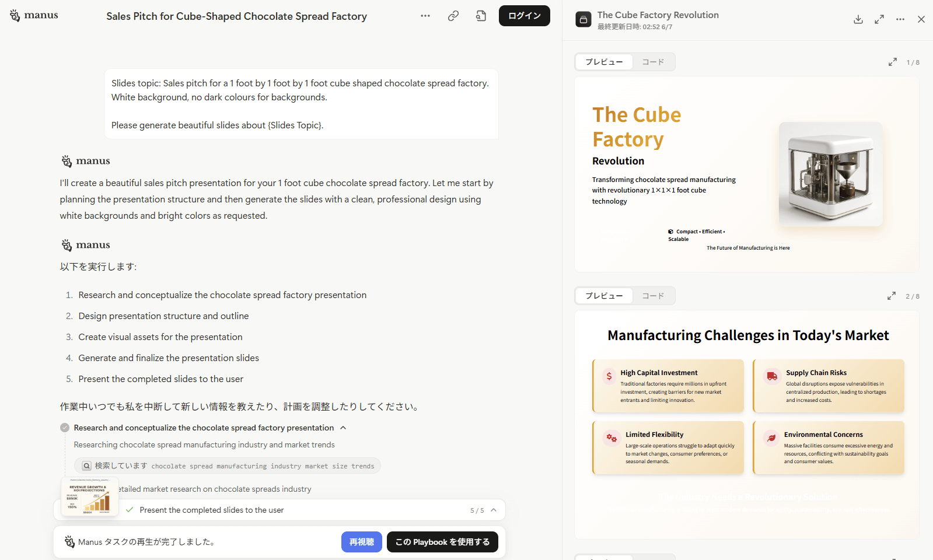Click the Manus icon above 以下を実行します
Screen dimensions: 933x560
(x=67, y=245)
